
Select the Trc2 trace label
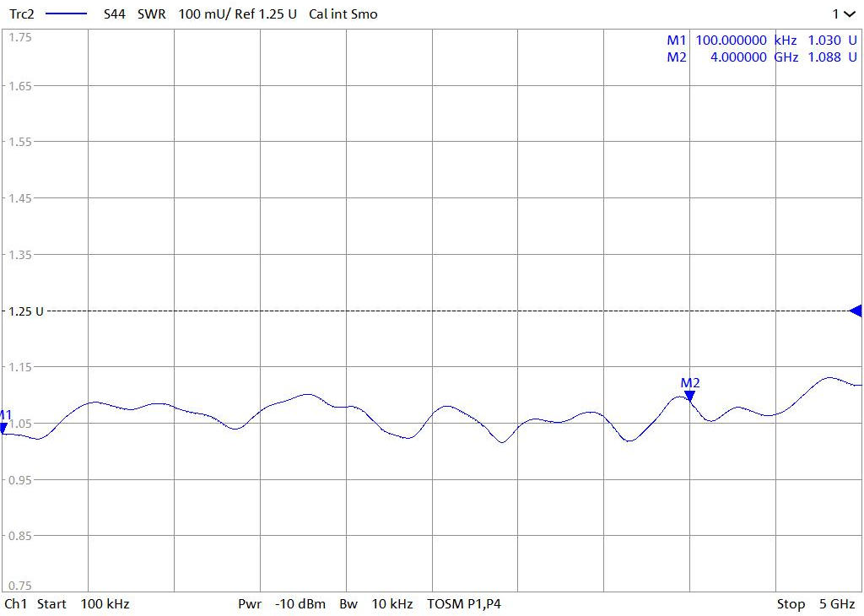[x=21, y=14]
